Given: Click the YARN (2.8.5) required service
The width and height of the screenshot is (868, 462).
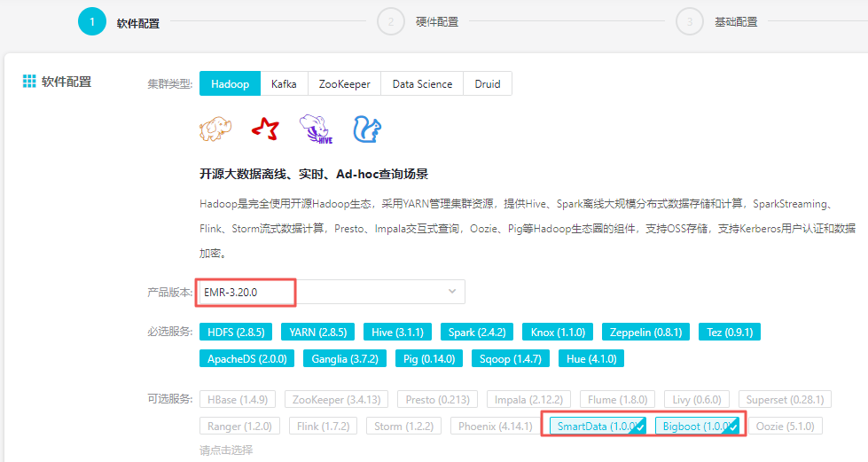Looking at the screenshot, I should (318, 332).
